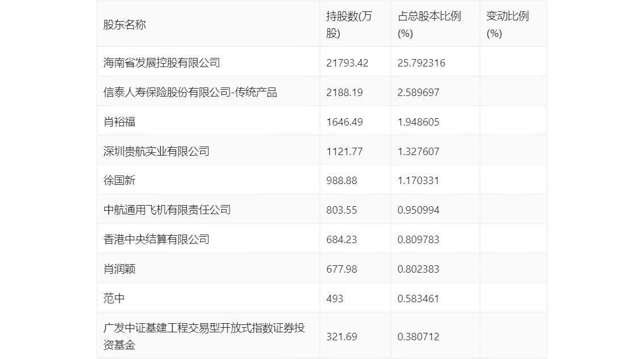
Task: Click the value 1646.49
Action: point(344,122)
